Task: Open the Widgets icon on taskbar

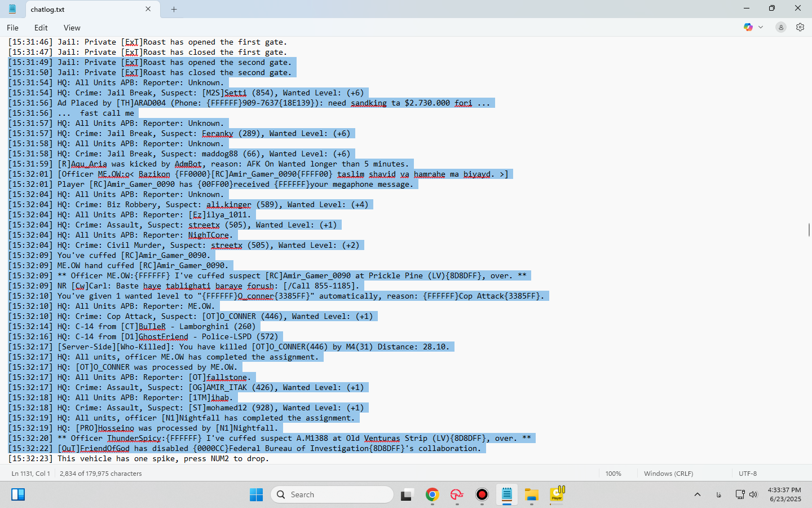Action: point(18,494)
